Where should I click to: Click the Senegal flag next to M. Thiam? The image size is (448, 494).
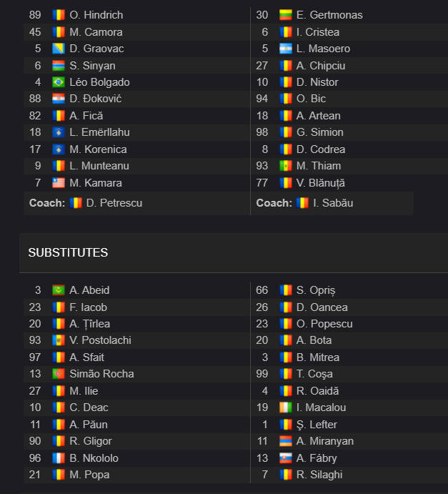point(286,166)
